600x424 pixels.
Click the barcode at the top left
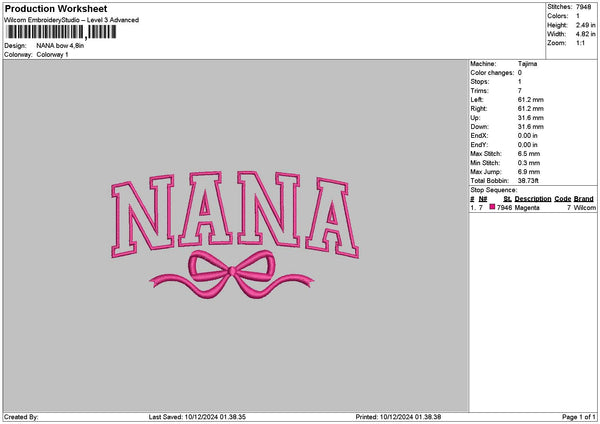coord(61,32)
